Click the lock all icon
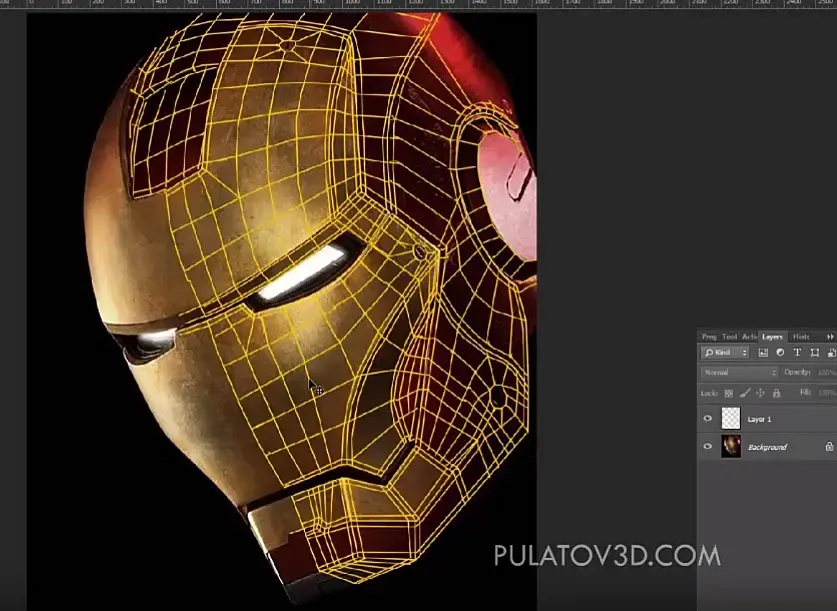837x611 pixels. click(x=777, y=393)
